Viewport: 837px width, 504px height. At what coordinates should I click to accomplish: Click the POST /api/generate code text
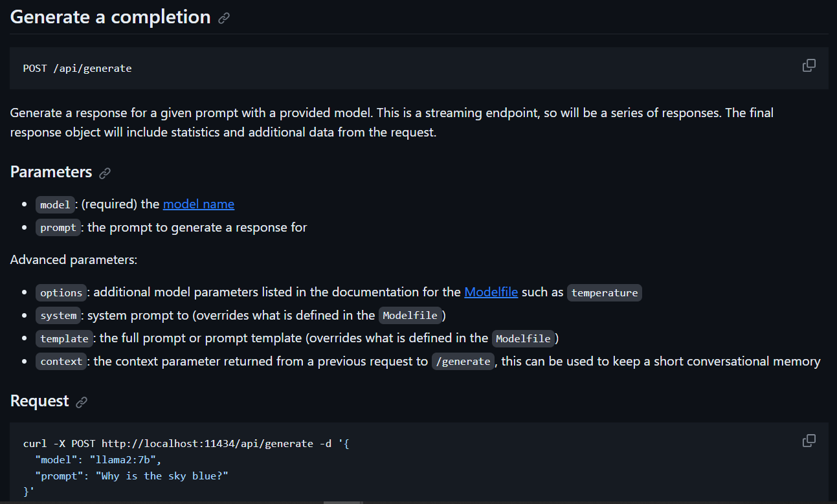[x=77, y=68]
